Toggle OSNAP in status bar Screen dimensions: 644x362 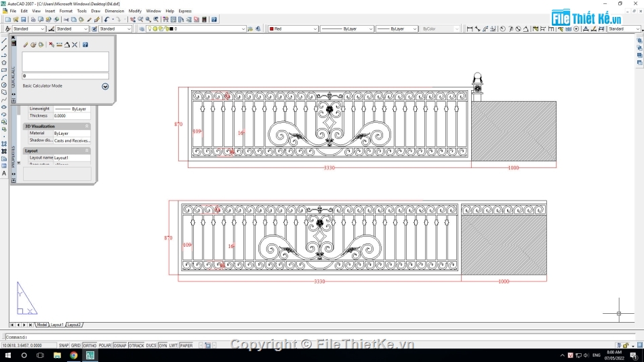120,346
